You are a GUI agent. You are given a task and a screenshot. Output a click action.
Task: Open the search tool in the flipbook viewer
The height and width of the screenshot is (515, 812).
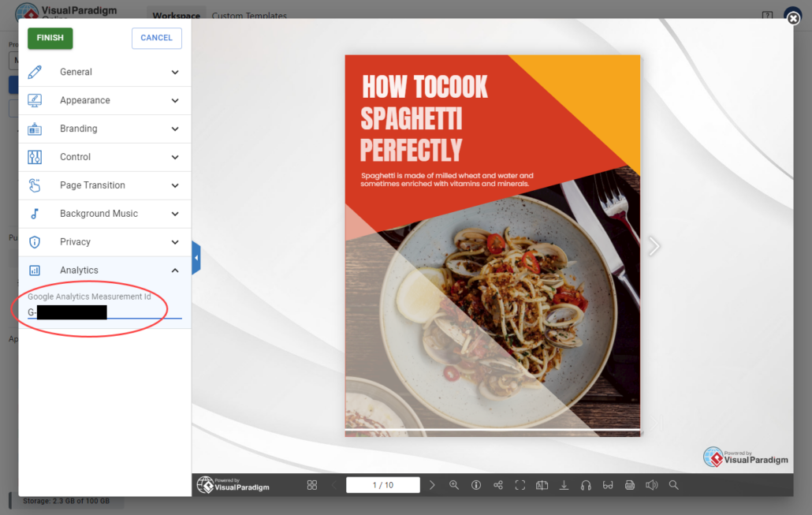674,484
